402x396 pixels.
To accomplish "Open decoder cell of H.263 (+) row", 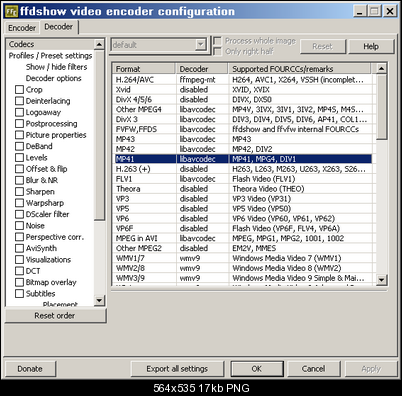I will coord(202,169).
